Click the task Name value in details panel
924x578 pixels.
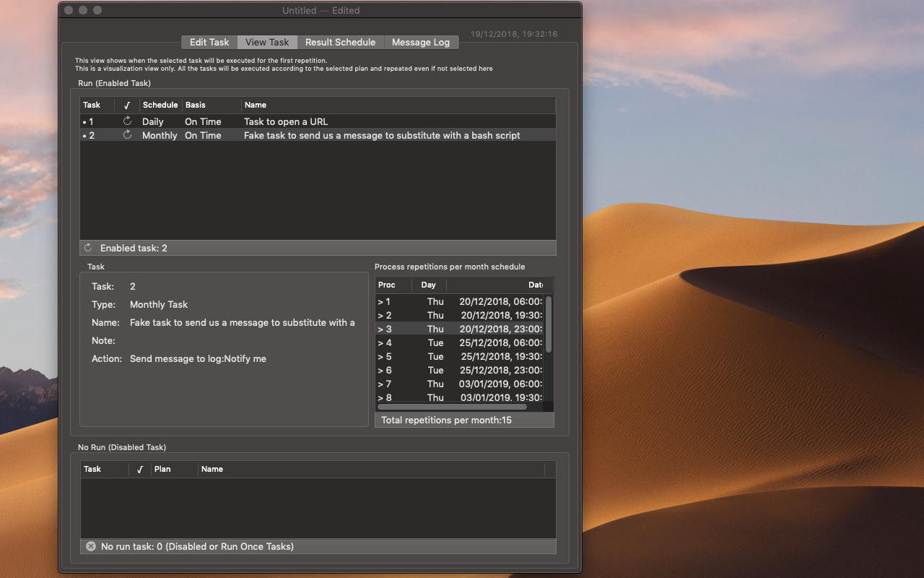(x=243, y=322)
